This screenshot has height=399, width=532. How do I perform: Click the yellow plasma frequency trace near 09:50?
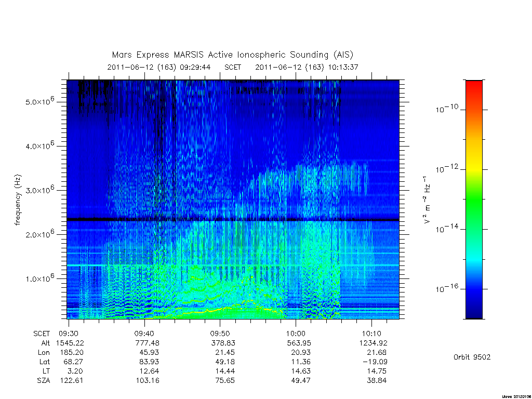(220, 309)
